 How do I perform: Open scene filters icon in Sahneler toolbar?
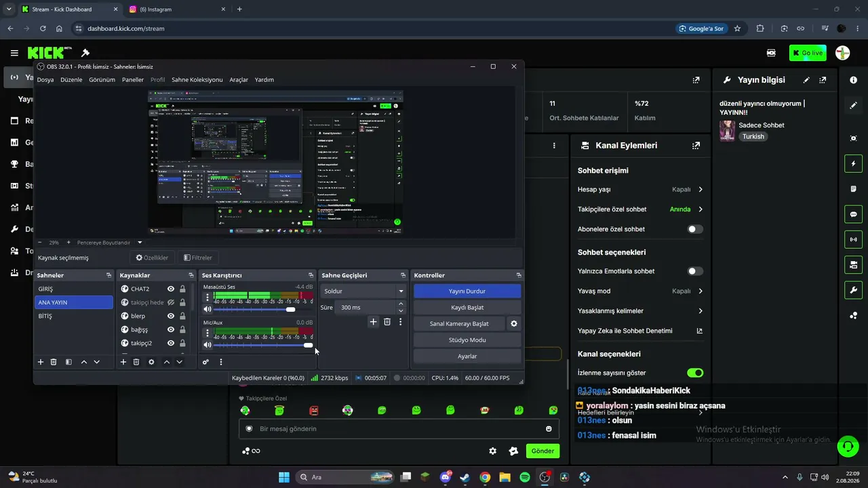point(68,362)
